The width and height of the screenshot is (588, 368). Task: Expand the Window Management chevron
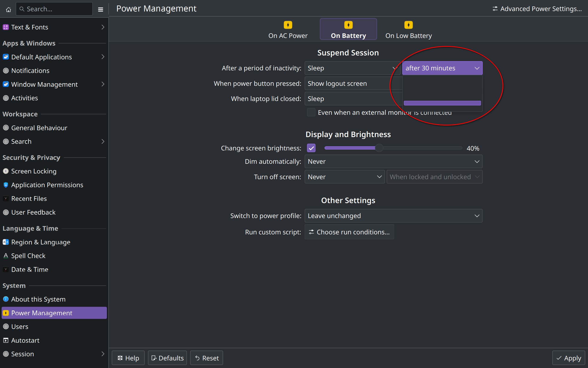pyautogui.click(x=103, y=84)
